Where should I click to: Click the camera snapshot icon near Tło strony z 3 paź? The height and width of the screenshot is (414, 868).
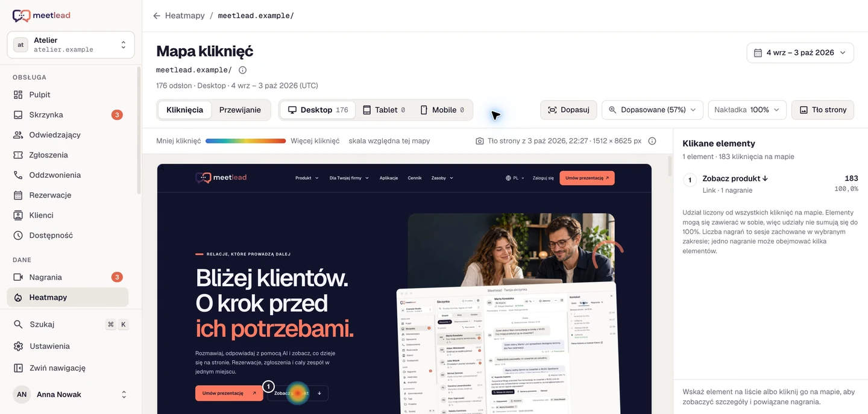click(480, 141)
